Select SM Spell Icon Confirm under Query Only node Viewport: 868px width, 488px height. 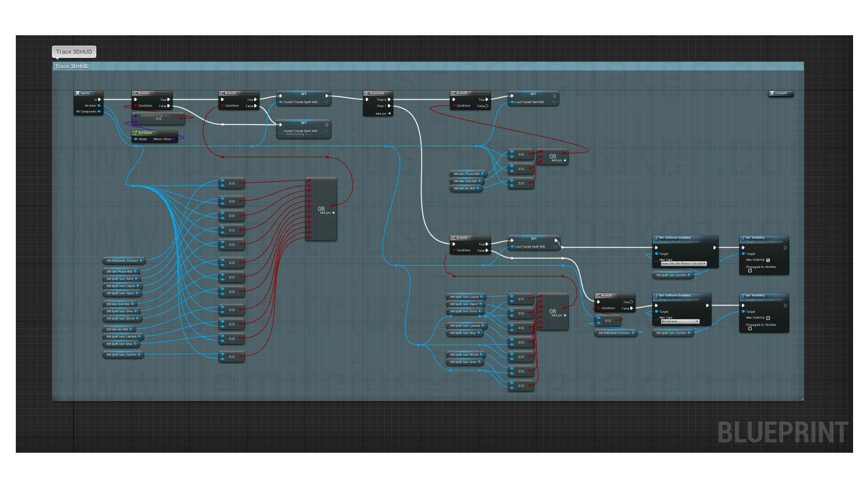pos(673,275)
